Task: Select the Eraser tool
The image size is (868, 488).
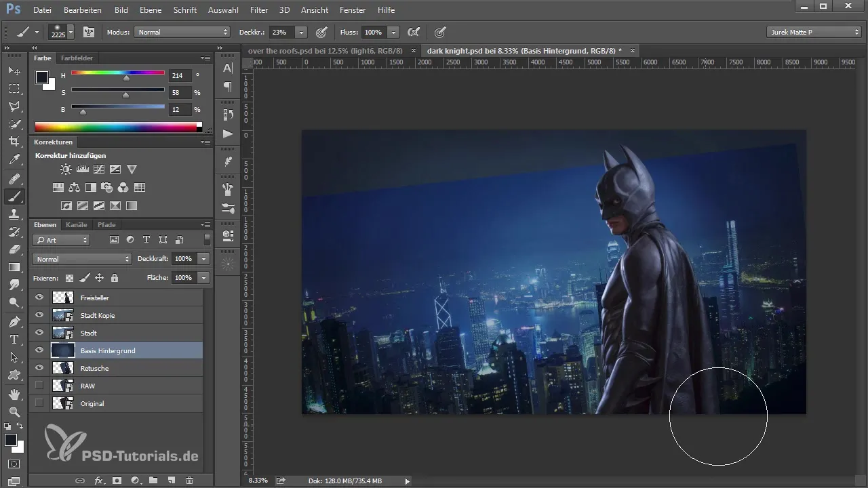Action: pyautogui.click(x=14, y=249)
